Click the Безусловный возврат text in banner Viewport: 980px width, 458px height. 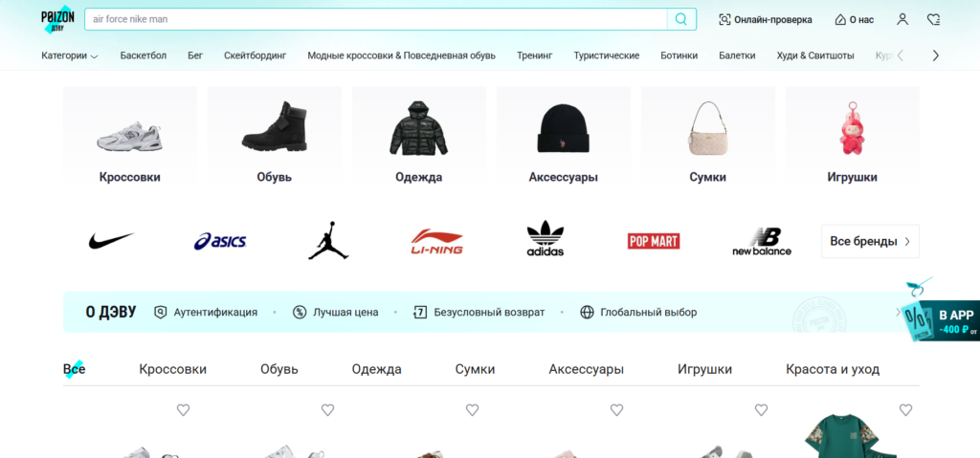pos(489,312)
